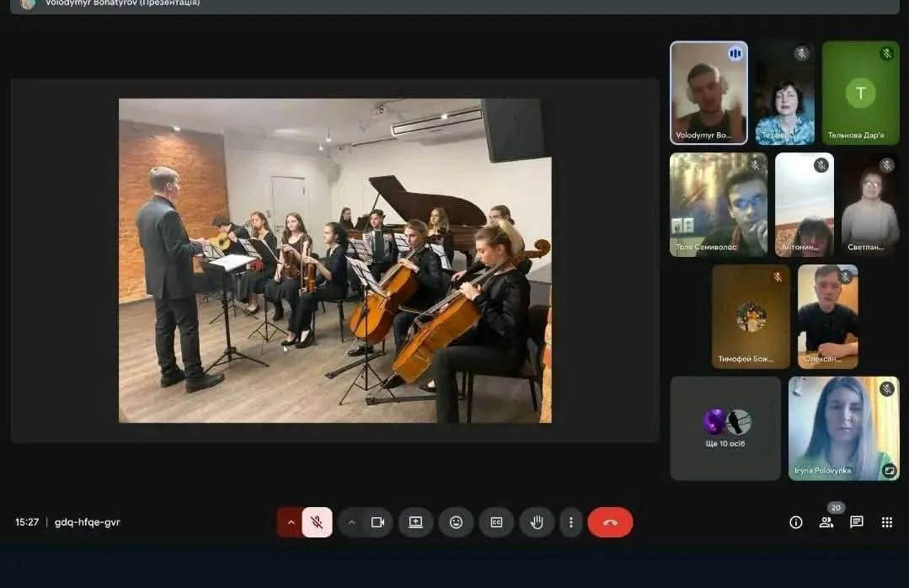
Task: Click the present screen icon
Action: click(x=415, y=522)
